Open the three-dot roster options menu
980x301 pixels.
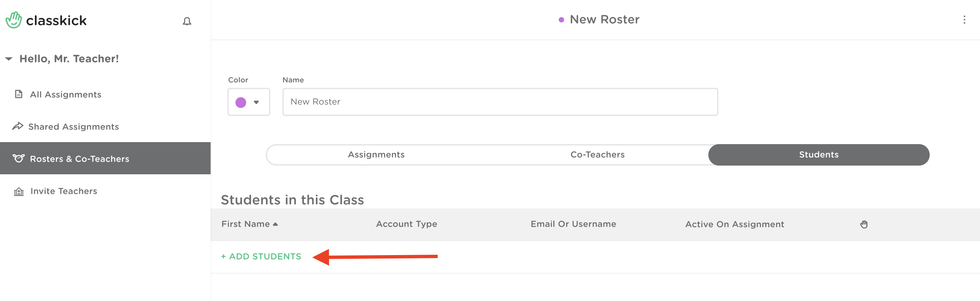click(964, 20)
